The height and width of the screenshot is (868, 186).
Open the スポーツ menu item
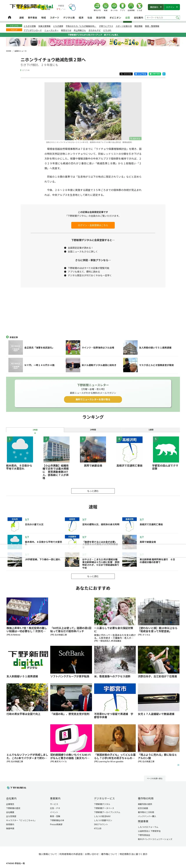pos(54,18)
